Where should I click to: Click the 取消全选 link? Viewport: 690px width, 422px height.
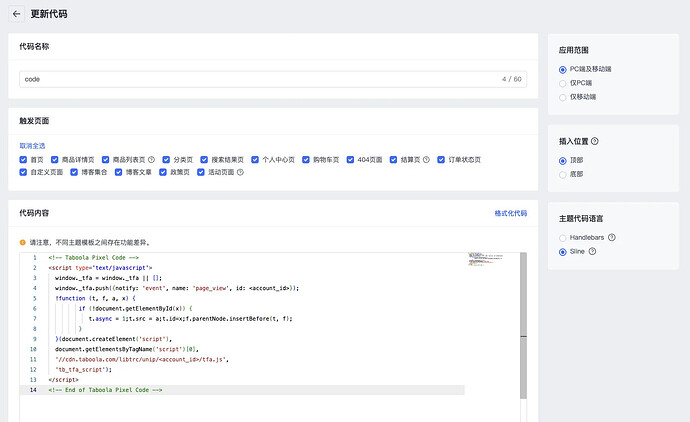coord(32,145)
